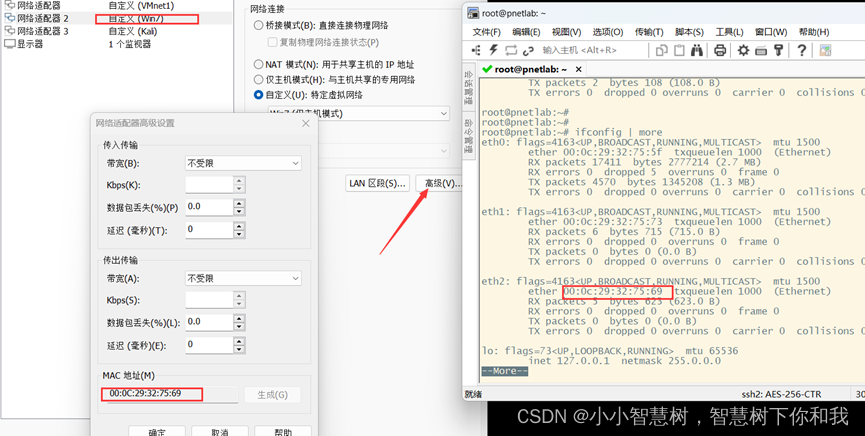The height and width of the screenshot is (436, 865).
Task: Click the Help question mark icon
Action: point(802,51)
